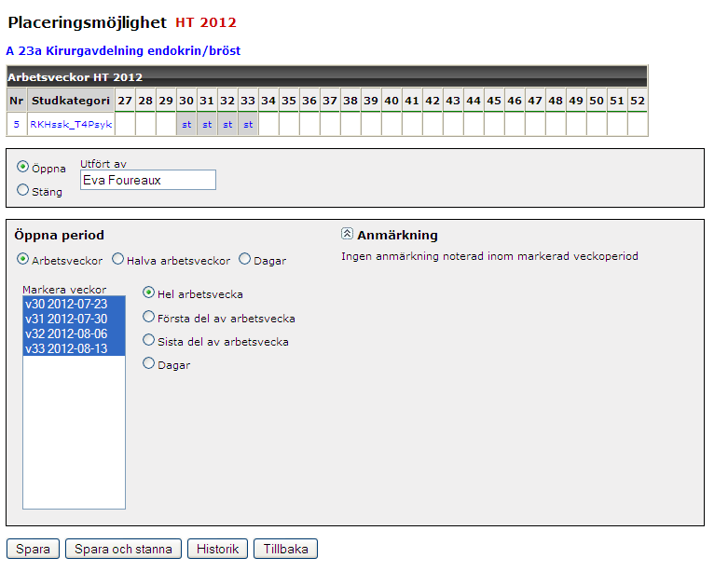The width and height of the screenshot is (728, 585).
Task: Click the Studkategori column header
Action: pos(71,101)
